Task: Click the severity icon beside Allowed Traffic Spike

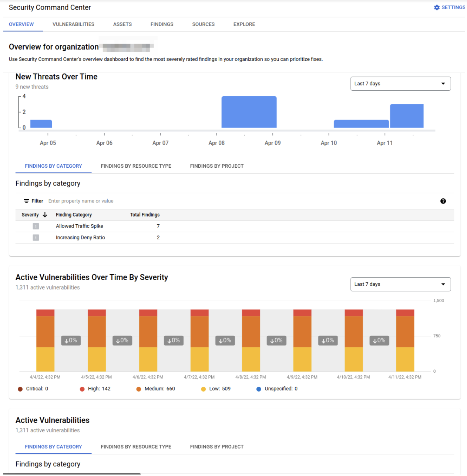Action: pos(36,226)
